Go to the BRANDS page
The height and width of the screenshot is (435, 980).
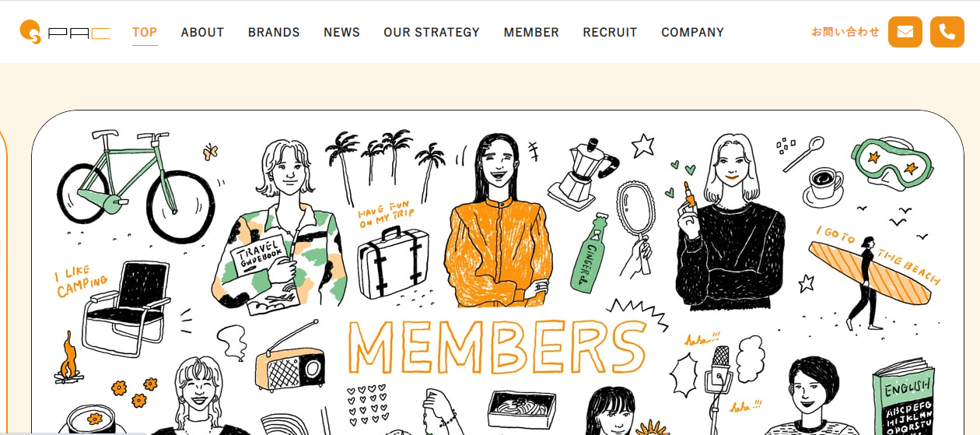point(274,33)
